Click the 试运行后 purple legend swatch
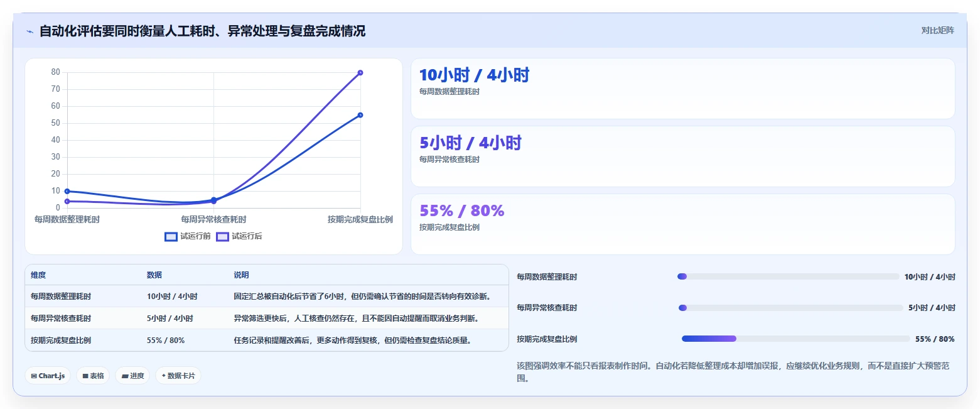Viewport: 980px width, 409px height. tap(222, 237)
